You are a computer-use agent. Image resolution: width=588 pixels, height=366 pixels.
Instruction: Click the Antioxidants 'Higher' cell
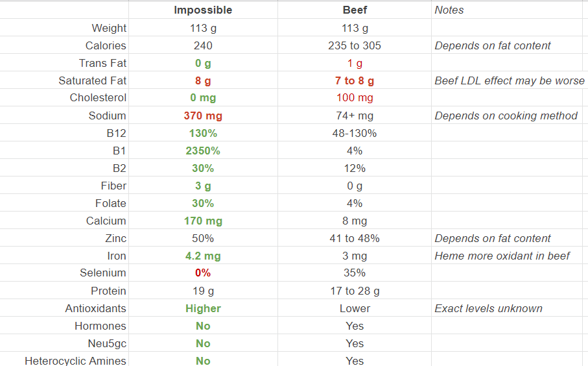[x=203, y=308]
